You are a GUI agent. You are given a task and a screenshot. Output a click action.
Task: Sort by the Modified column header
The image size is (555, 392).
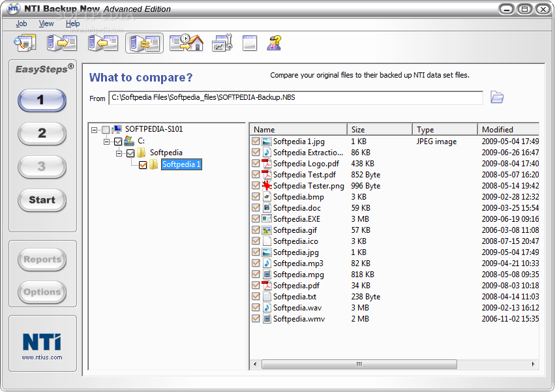pyautogui.click(x=508, y=130)
